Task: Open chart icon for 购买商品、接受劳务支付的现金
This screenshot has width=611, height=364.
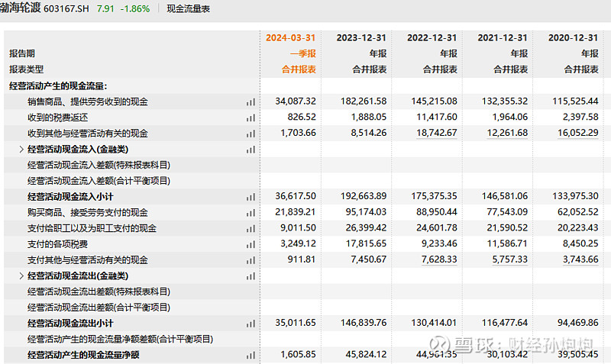Action: (x=251, y=213)
